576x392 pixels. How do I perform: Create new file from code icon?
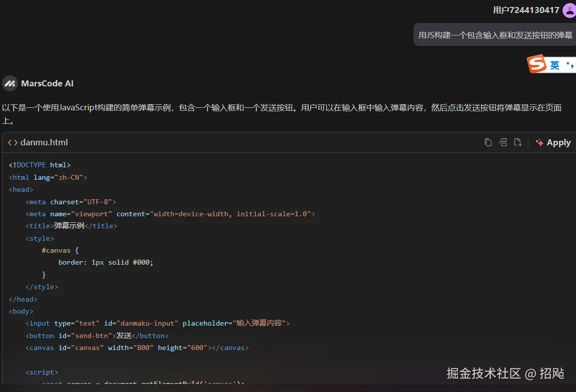coord(517,142)
